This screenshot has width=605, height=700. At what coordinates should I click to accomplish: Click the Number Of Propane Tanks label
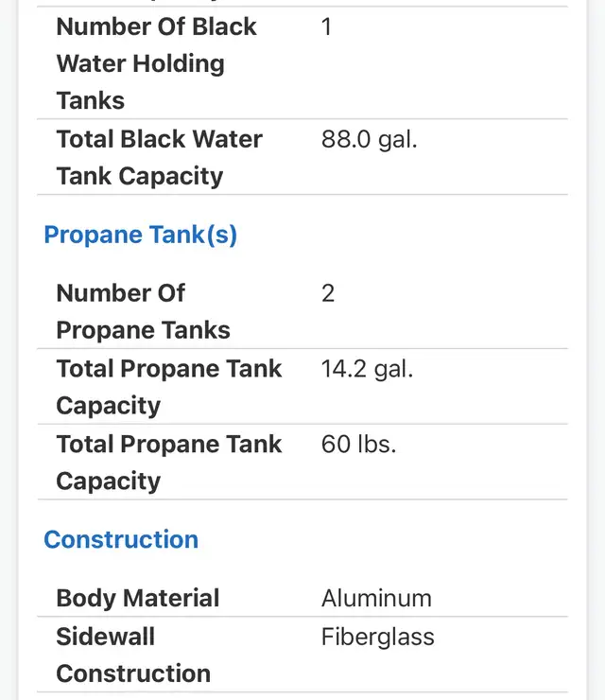click(144, 311)
